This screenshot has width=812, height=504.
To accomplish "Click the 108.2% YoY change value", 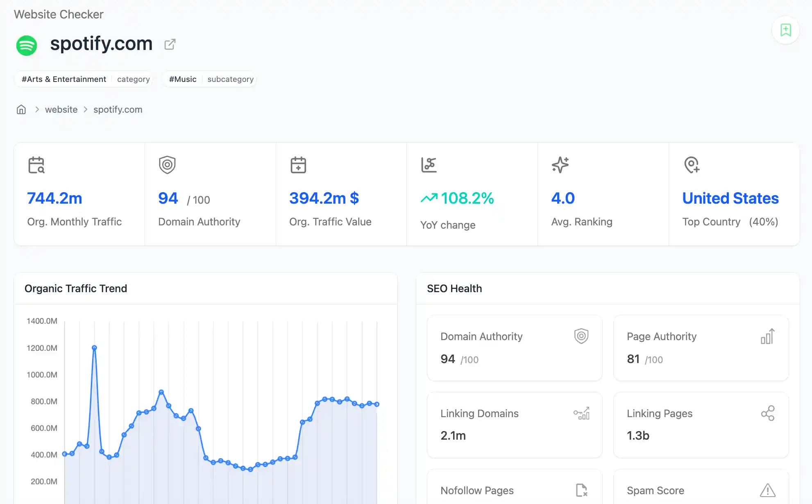I will click(x=467, y=198).
